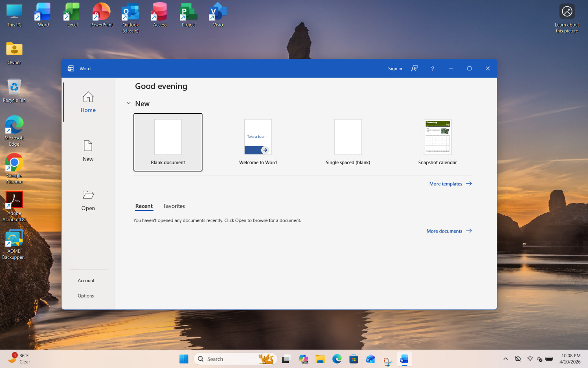Select the This PC desktop icon
Image resolution: width=588 pixels, height=368 pixels.
click(14, 15)
